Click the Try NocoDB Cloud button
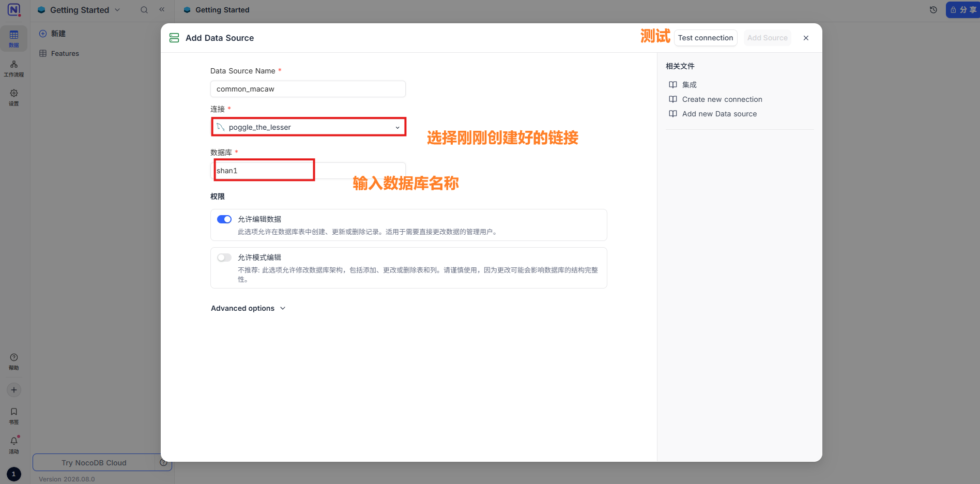Image resolution: width=980 pixels, height=484 pixels. pos(94,463)
